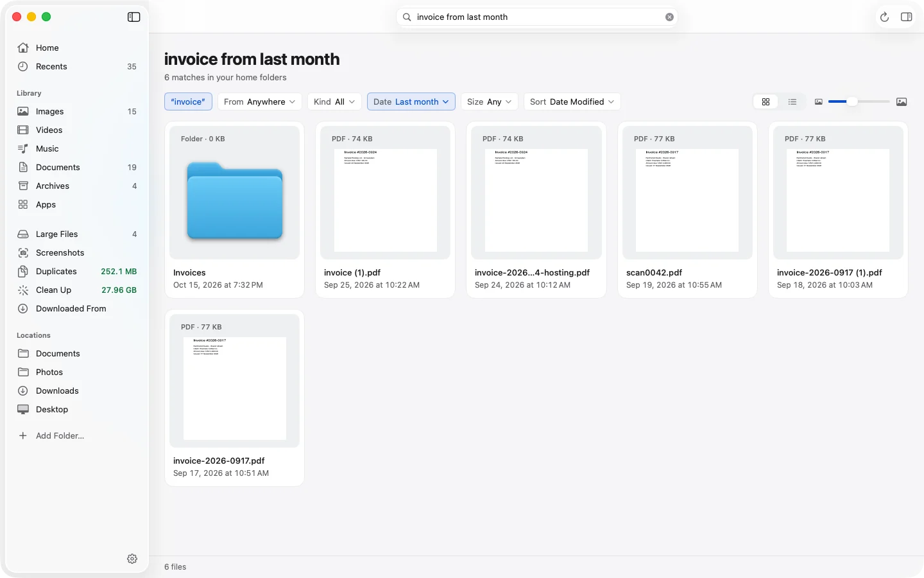Open the Kind All dropdown
Viewport: 924px width, 578px height.
(334, 101)
